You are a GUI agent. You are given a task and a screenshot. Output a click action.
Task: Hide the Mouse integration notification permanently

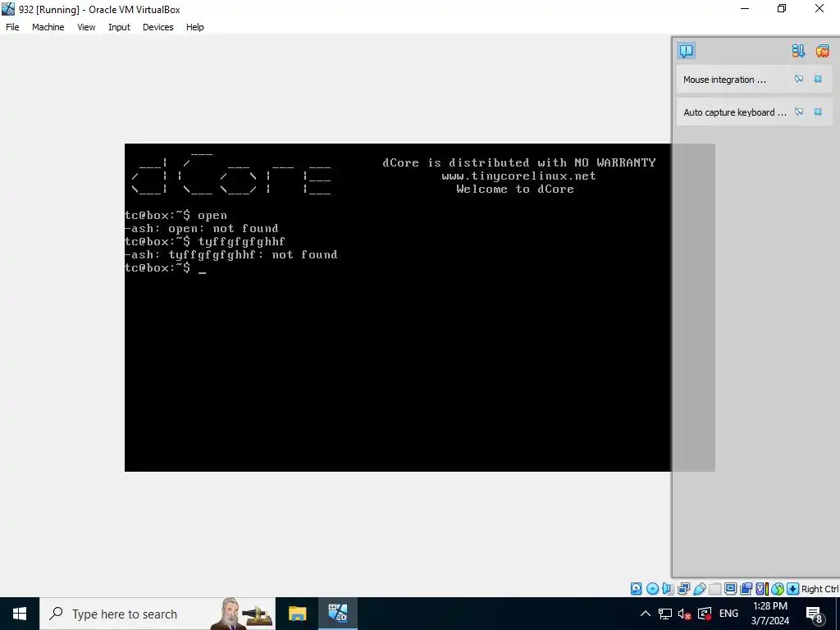coord(799,80)
